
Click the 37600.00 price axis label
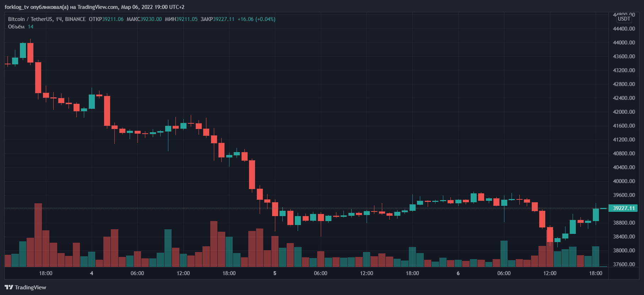click(x=624, y=264)
